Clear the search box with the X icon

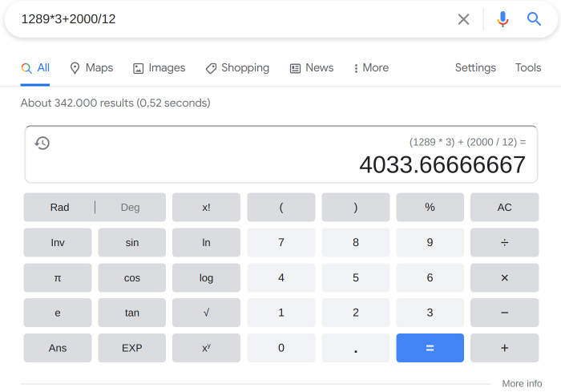pyautogui.click(x=463, y=19)
